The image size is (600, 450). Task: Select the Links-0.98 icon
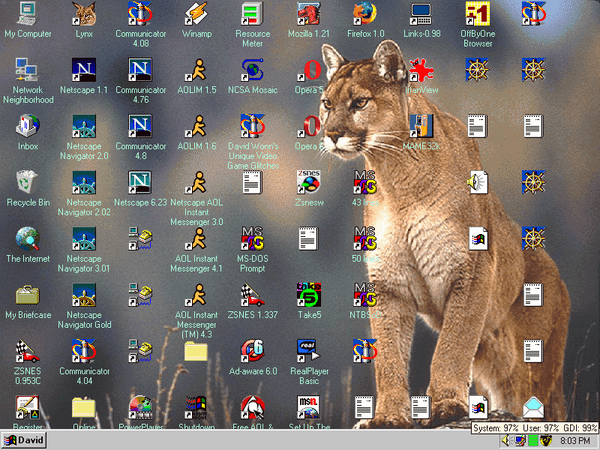click(x=421, y=14)
